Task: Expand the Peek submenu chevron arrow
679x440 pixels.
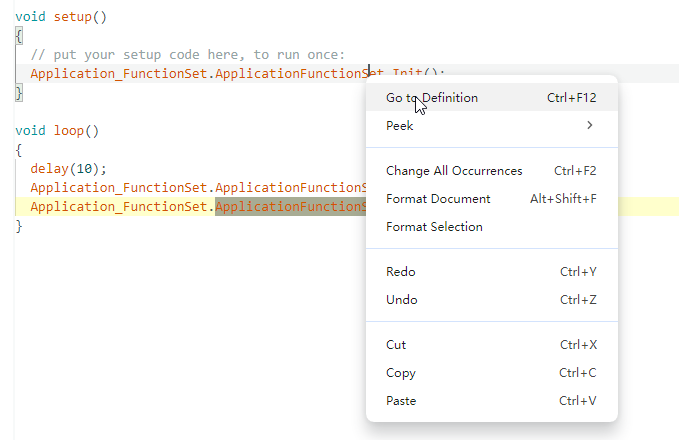Action: click(589, 126)
